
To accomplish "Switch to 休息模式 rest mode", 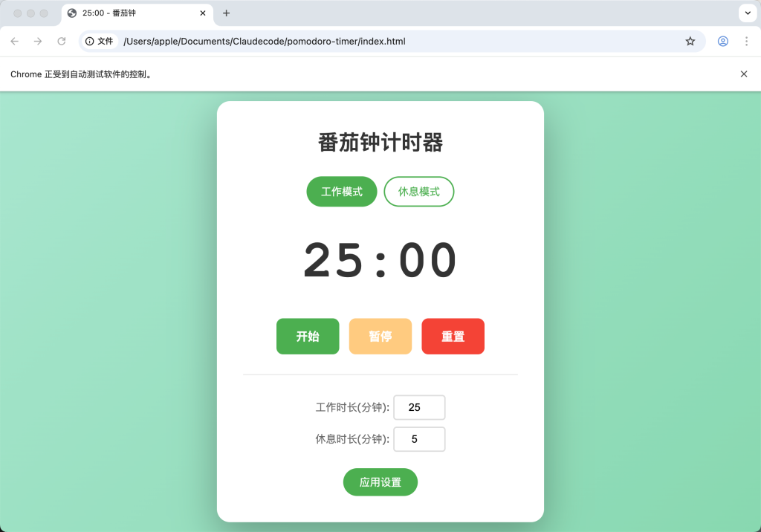I will tap(418, 192).
